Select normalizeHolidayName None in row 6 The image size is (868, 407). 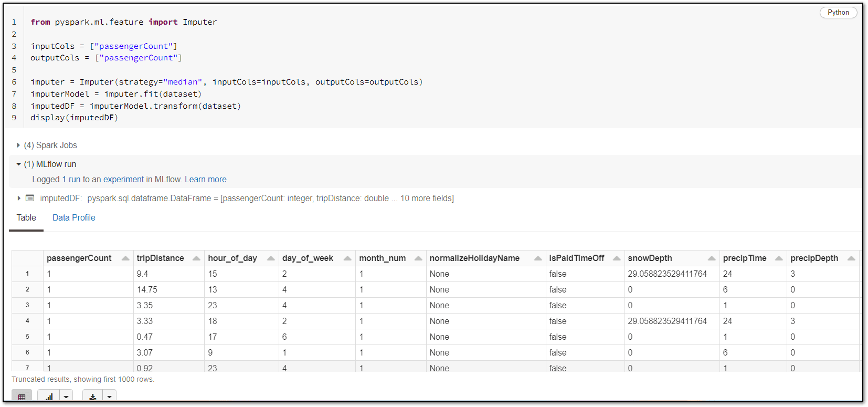[x=485, y=352]
